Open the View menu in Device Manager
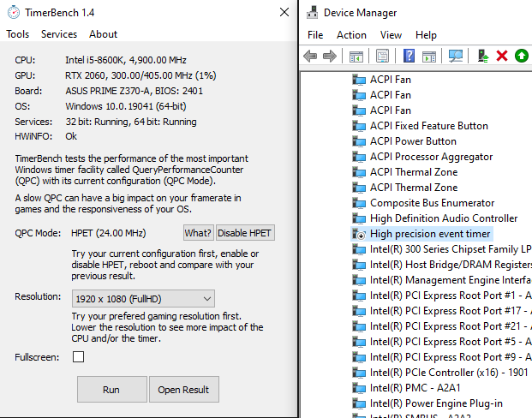Screen dimensions: 532x418 point(391,35)
